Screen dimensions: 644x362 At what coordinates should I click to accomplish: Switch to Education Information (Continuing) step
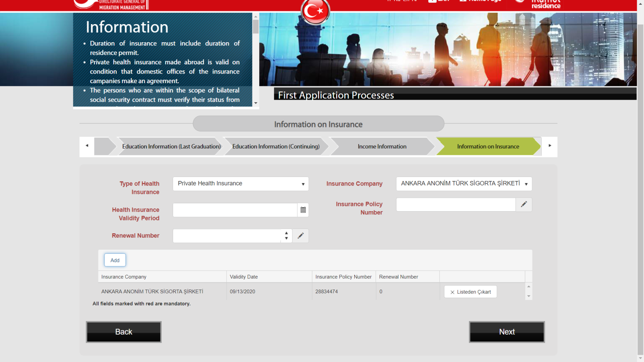(276, 146)
